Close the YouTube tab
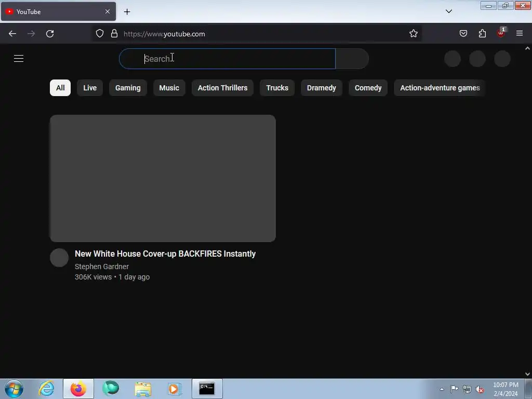This screenshot has width=532, height=399. [x=108, y=11]
